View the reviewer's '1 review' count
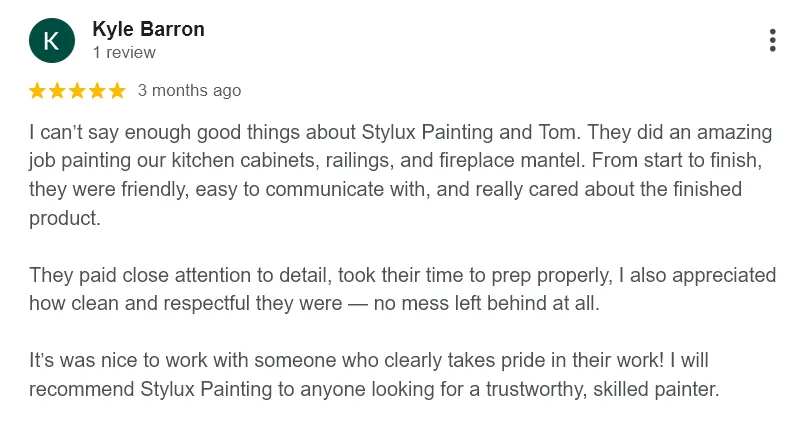Screen dimensions: 805x428 [124, 52]
